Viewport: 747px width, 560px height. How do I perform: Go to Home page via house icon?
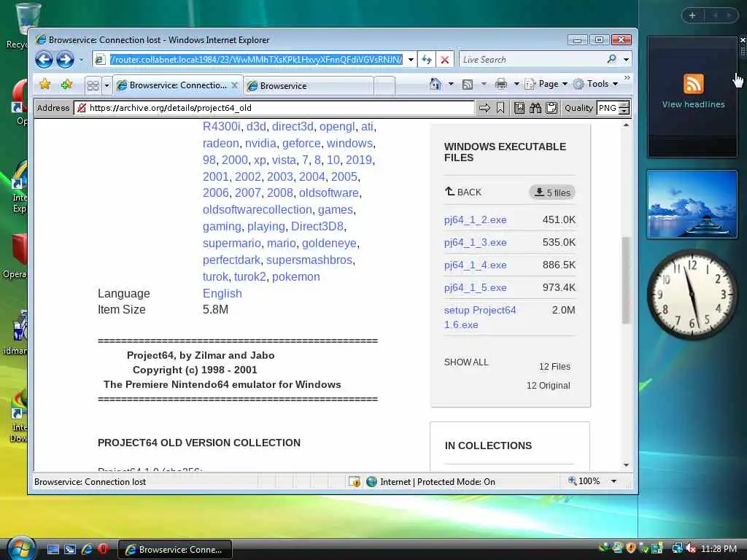(x=436, y=85)
